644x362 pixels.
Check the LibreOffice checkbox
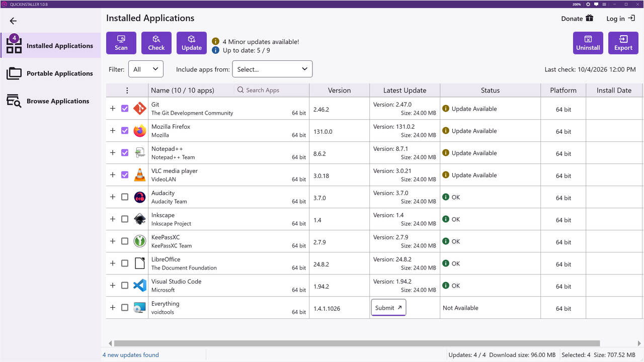125,263
